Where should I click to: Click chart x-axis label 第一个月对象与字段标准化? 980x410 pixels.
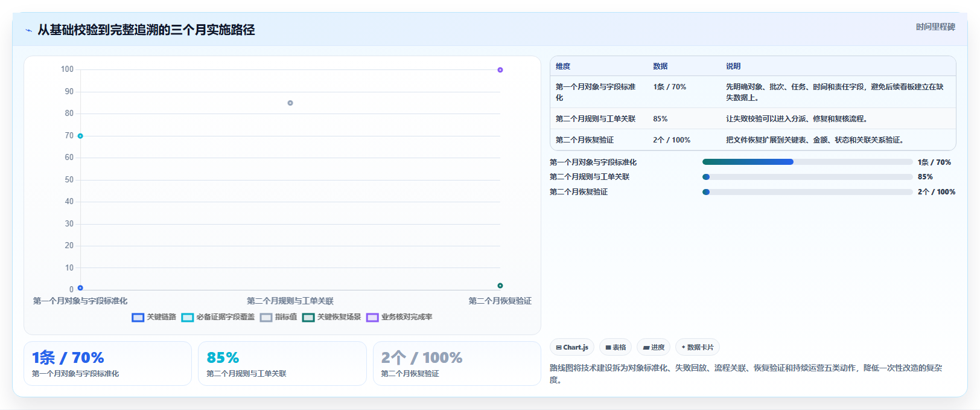pyautogui.click(x=80, y=301)
